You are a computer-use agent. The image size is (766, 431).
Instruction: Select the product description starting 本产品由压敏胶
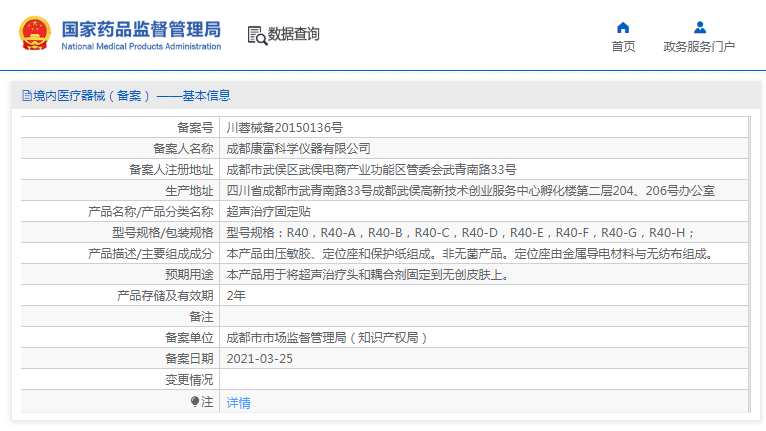pyautogui.click(x=470, y=254)
